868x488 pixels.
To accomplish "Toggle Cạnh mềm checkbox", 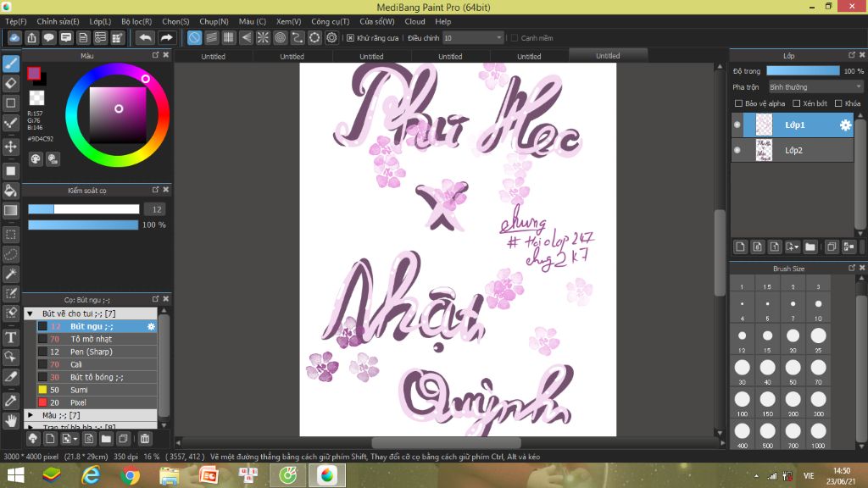I will pos(515,38).
